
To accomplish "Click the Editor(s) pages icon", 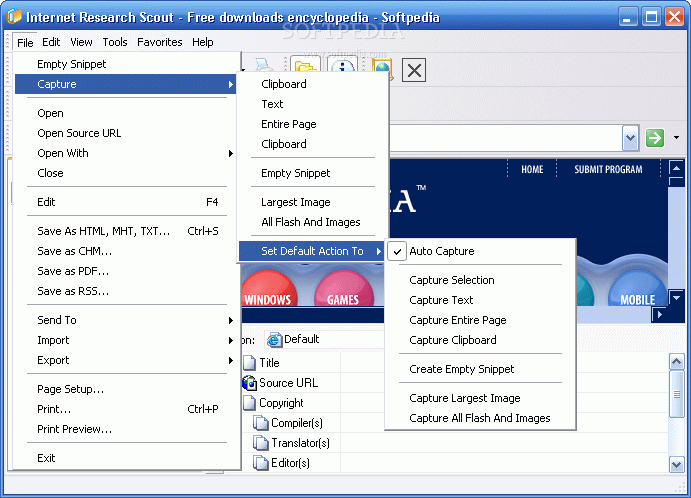I will (x=261, y=463).
